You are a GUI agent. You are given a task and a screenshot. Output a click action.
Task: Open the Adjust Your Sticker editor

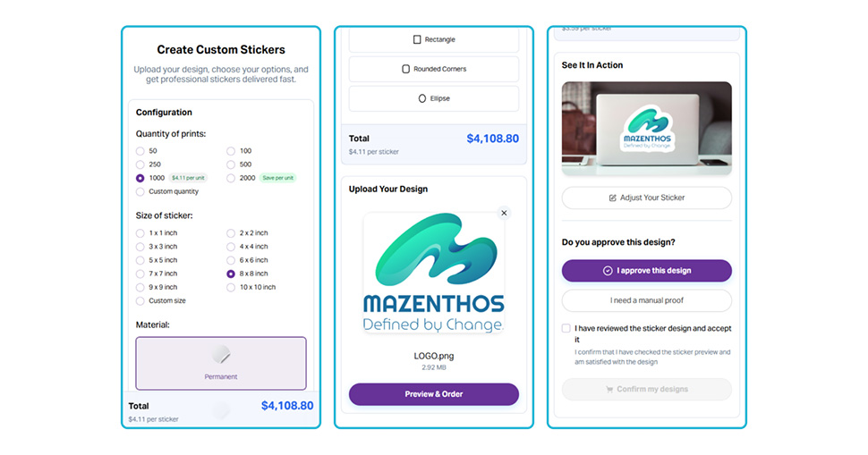click(x=647, y=198)
